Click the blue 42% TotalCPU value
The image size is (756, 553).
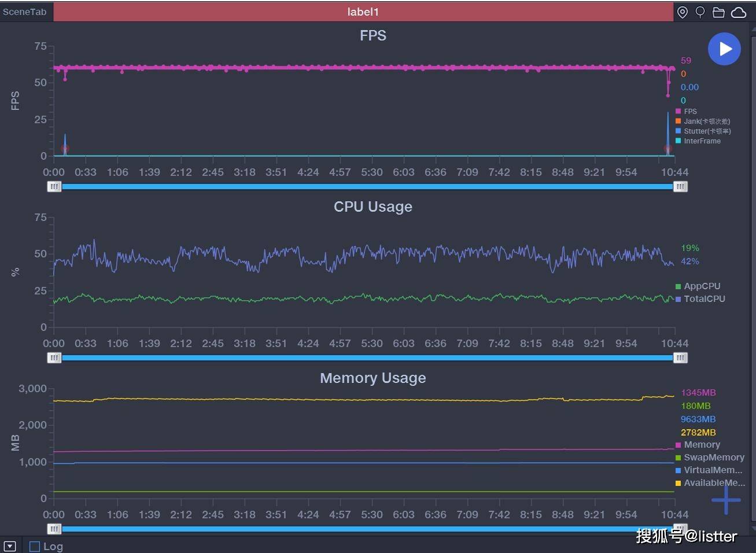point(690,261)
